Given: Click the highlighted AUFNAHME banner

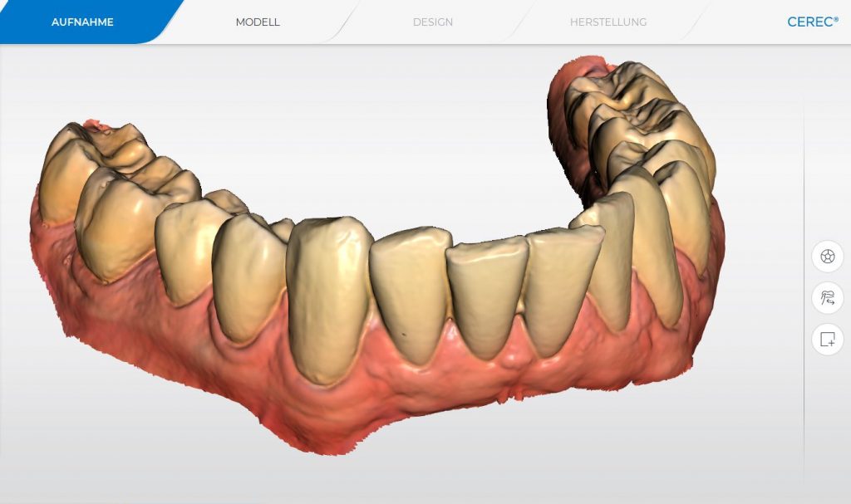Looking at the screenshot, I should coord(82,22).
